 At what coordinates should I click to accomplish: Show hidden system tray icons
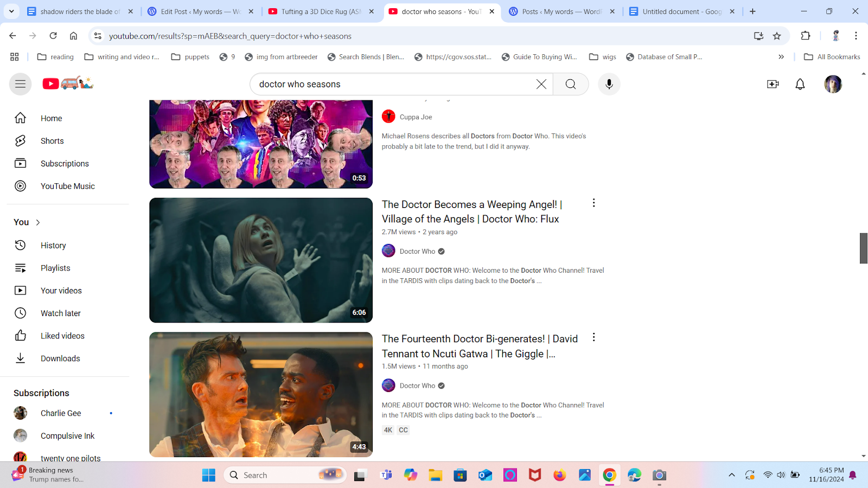coord(732,476)
